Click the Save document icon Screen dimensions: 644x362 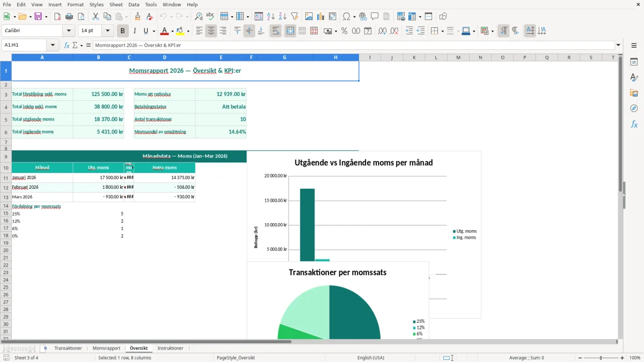[38, 17]
